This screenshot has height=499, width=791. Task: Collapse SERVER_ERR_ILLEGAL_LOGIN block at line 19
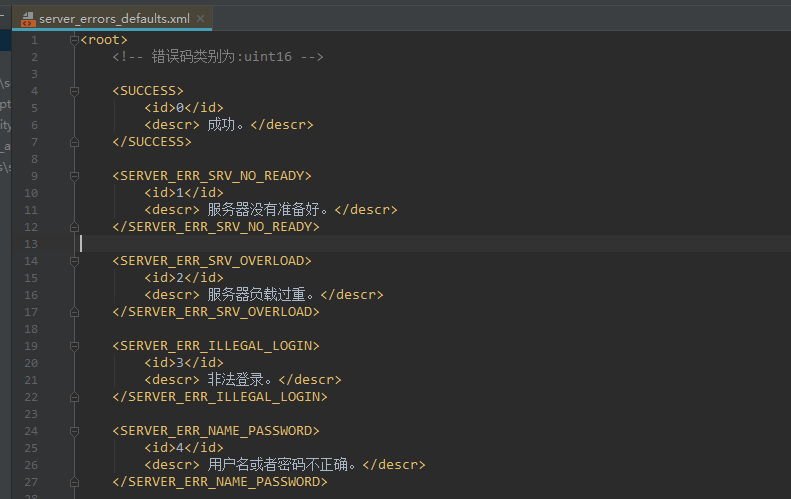coord(74,346)
